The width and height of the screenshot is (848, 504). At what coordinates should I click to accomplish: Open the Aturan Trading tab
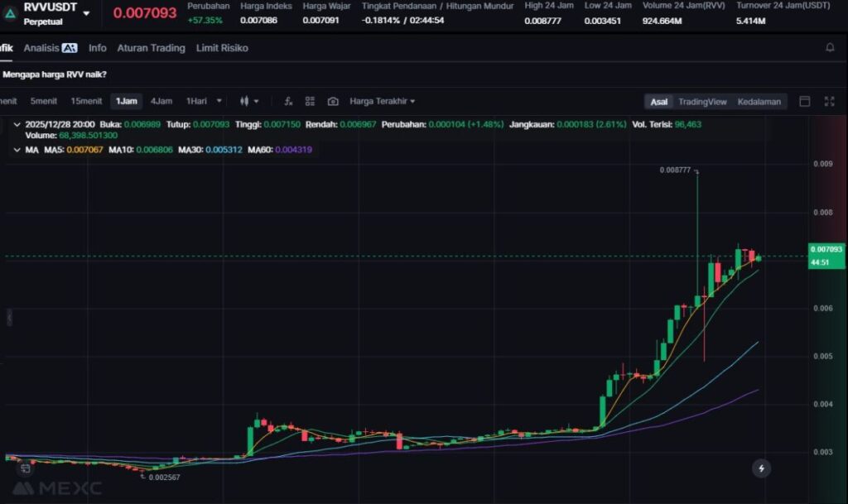151,48
